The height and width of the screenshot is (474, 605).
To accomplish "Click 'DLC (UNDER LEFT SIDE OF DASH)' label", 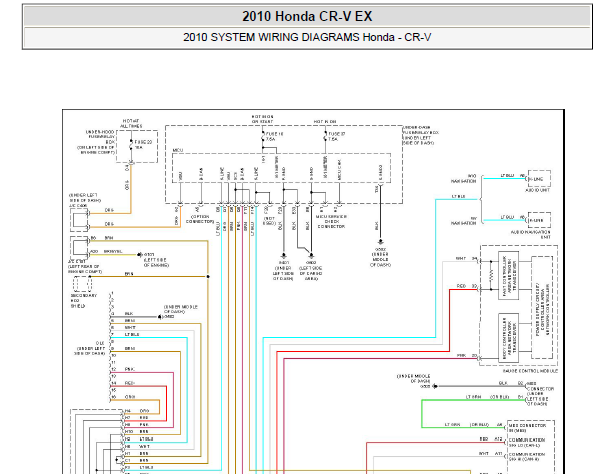I will pos(91,348).
